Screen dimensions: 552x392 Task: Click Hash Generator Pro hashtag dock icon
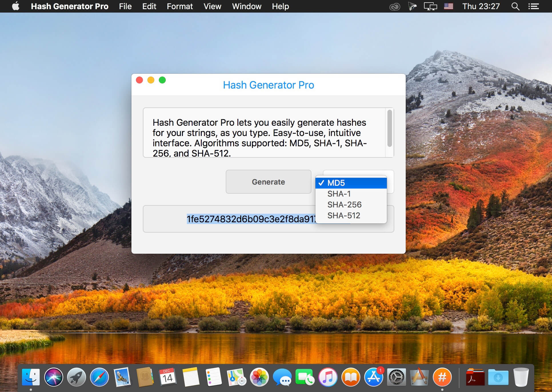(x=442, y=377)
